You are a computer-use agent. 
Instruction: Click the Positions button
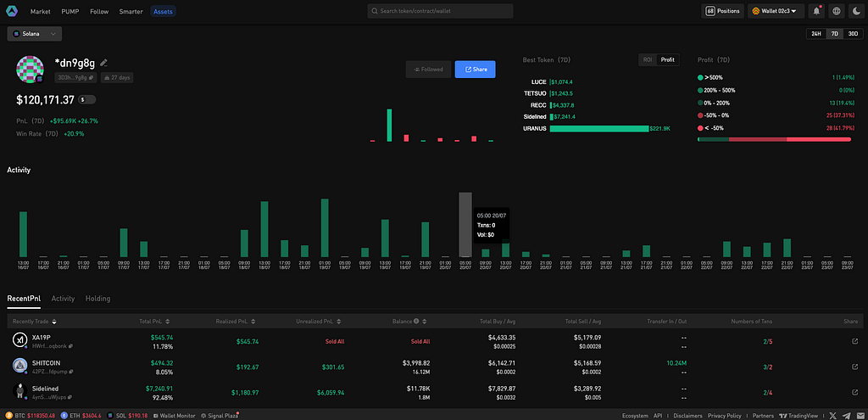[x=722, y=11]
